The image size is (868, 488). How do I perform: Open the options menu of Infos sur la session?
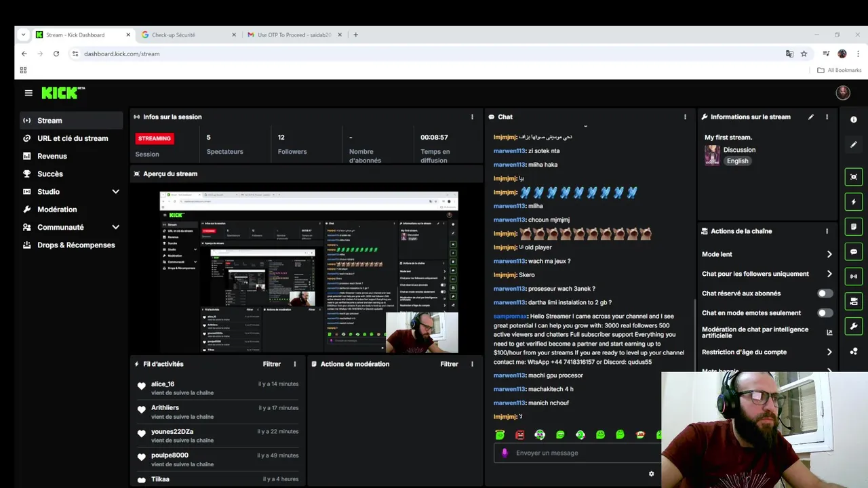472,117
